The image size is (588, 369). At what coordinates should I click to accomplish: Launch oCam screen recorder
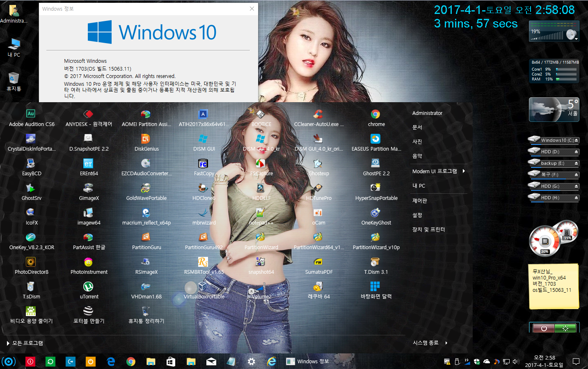click(318, 217)
